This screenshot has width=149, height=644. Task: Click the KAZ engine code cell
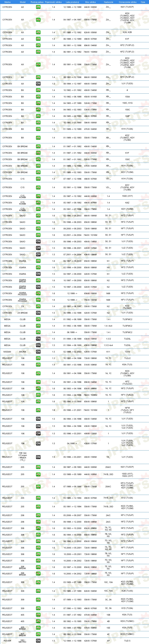coord(127,203)
